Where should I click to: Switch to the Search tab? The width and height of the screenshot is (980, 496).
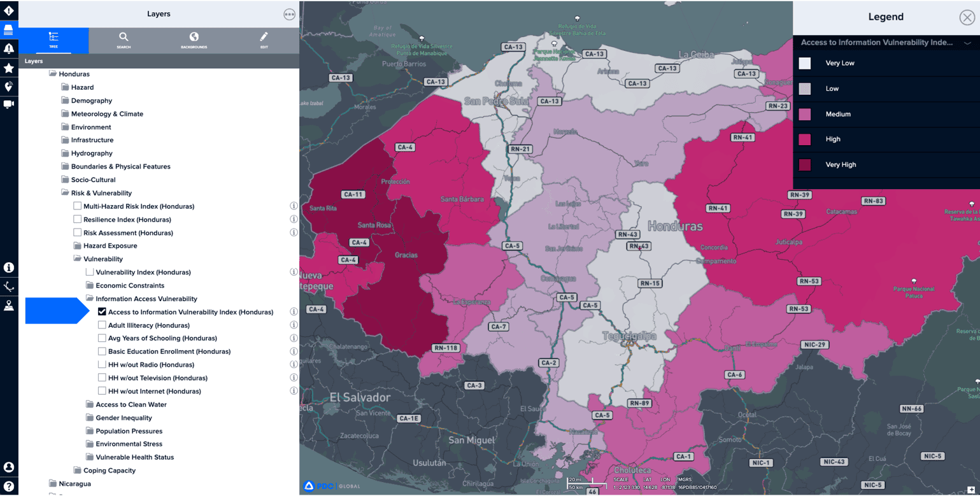click(124, 40)
